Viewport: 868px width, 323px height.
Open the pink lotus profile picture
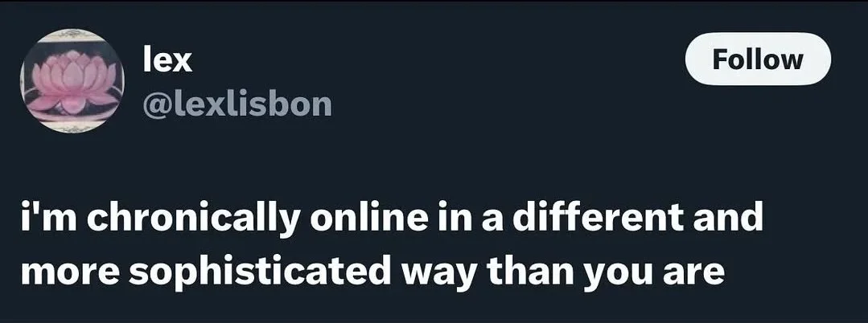(72, 80)
